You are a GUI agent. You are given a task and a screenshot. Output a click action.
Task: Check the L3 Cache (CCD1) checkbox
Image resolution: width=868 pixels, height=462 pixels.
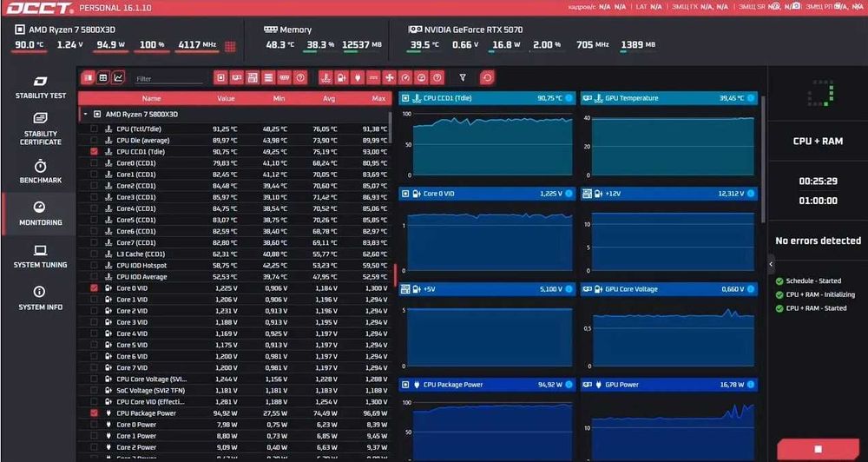click(94, 254)
